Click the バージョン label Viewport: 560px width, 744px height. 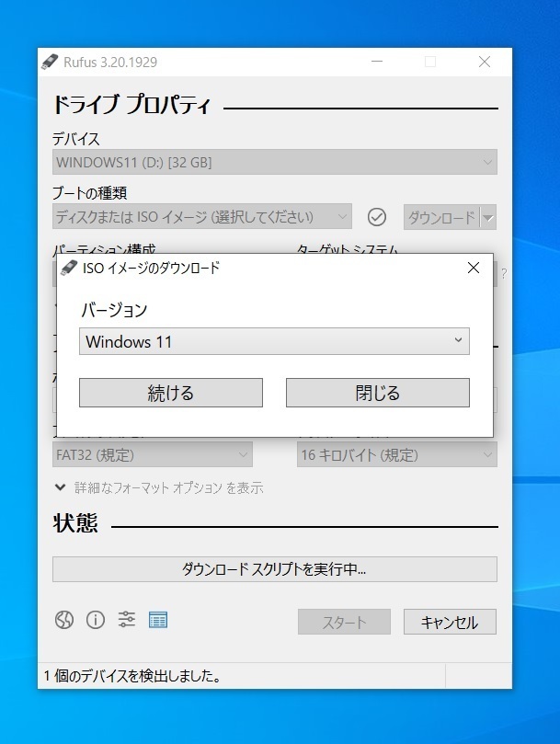[114, 310]
